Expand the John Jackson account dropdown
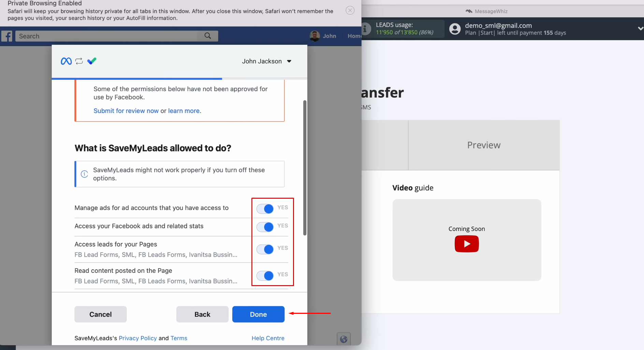 coord(267,61)
